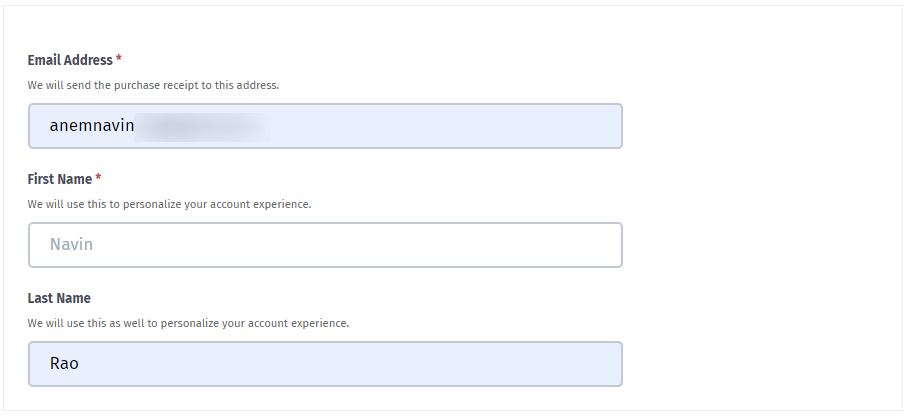The width and height of the screenshot is (909, 417).
Task: Click into the First Name input field
Action: (325, 245)
